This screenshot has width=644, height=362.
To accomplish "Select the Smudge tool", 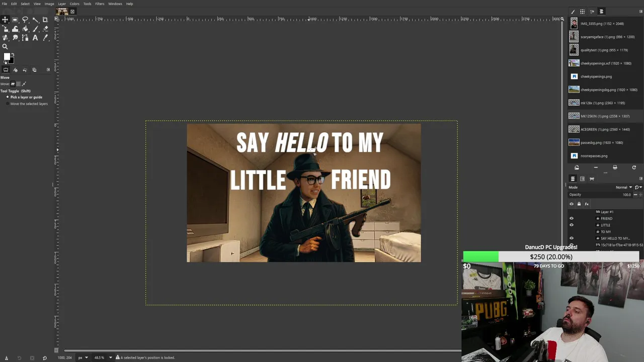I will pyautogui.click(x=15, y=38).
